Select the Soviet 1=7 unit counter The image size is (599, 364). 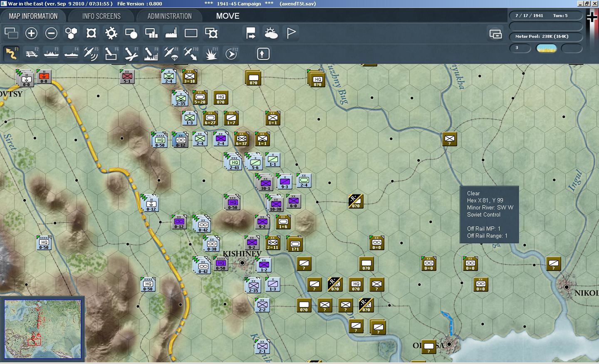click(231, 118)
